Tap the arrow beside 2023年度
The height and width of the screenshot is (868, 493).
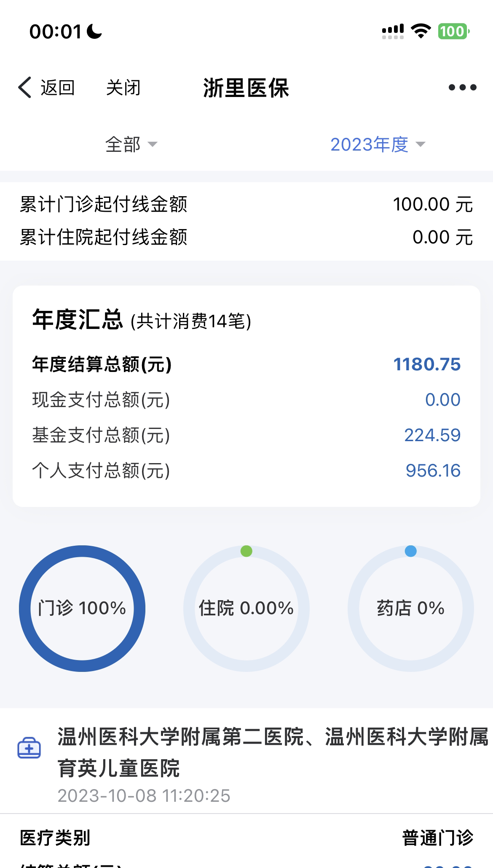click(420, 145)
